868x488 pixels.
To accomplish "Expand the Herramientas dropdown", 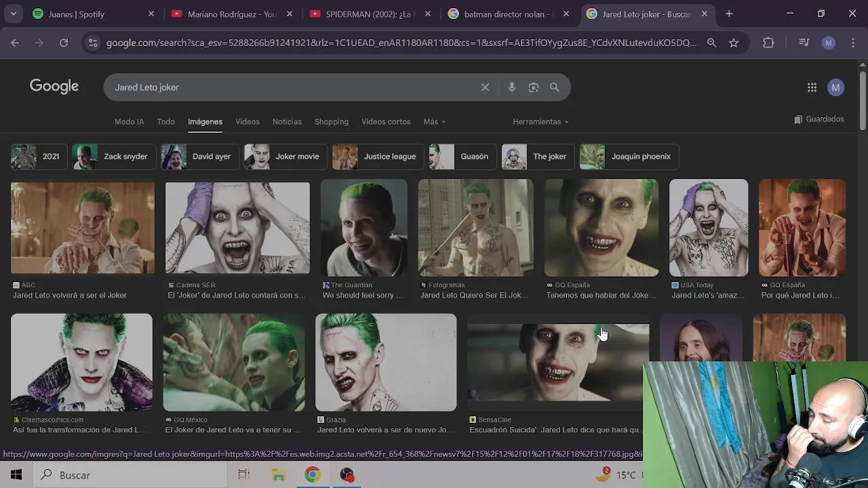I will tap(540, 122).
